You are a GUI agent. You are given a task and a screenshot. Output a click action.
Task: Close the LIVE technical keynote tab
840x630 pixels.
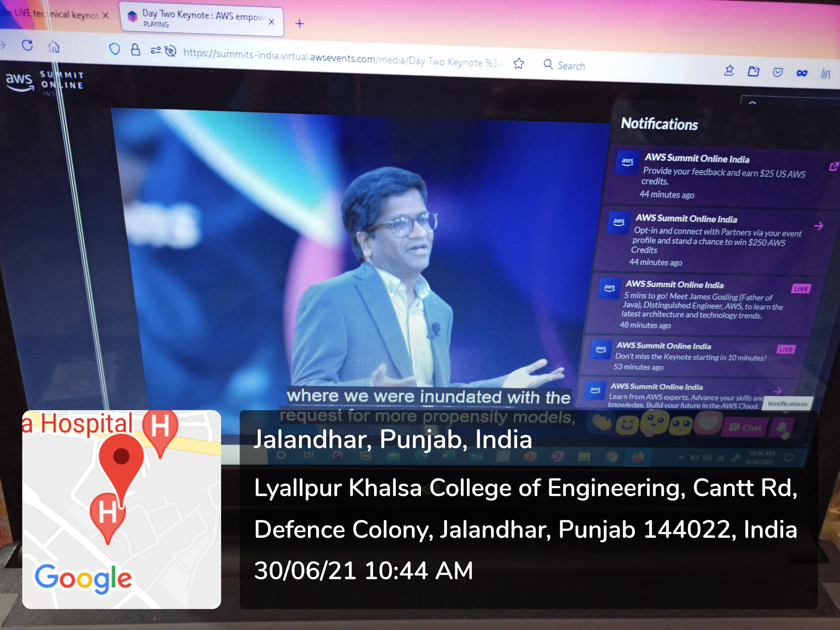[x=106, y=15]
